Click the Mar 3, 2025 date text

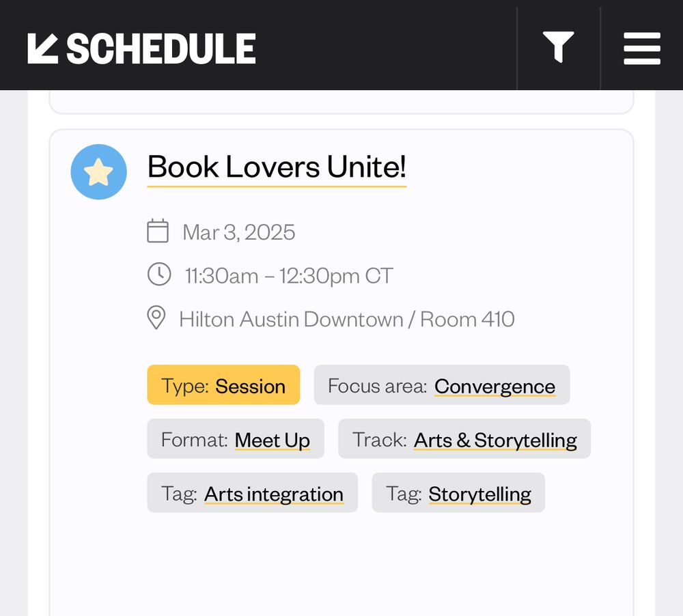tap(238, 232)
